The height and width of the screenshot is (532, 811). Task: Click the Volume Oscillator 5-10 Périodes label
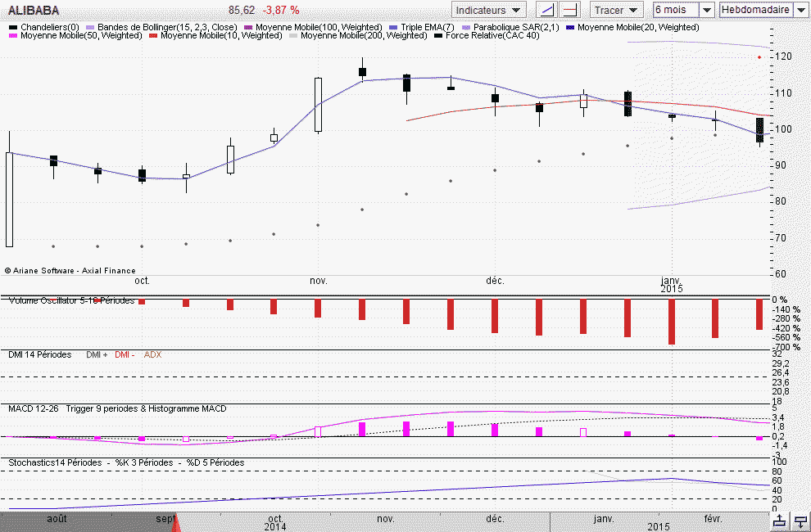[x=71, y=300]
